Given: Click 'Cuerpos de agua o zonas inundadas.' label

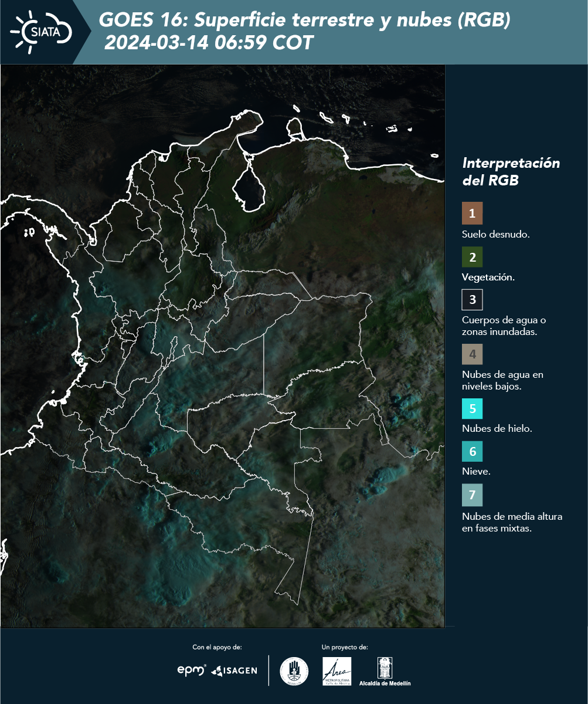Looking at the screenshot, I should pos(504,326).
